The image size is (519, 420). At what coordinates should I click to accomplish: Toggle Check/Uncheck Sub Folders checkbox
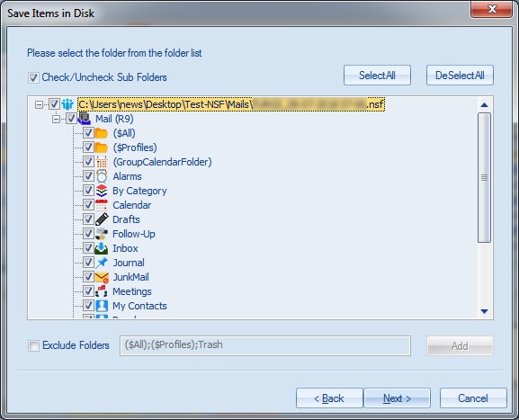click(33, 77)
